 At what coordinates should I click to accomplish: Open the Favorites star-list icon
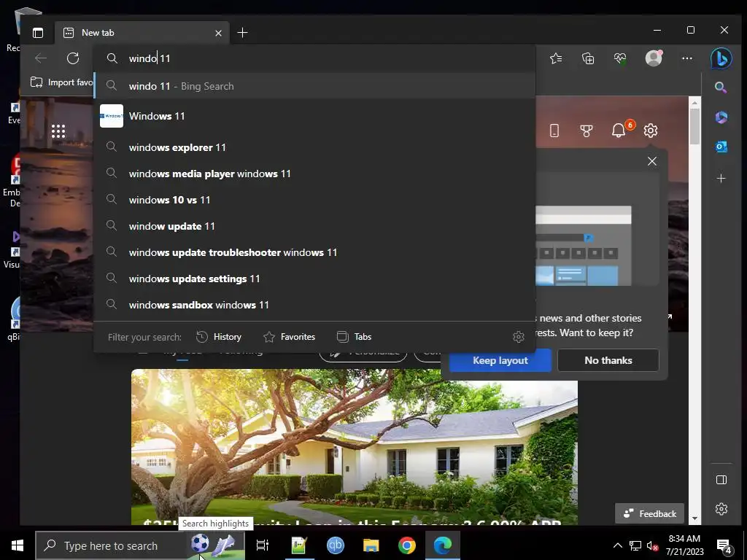point(556,58)
